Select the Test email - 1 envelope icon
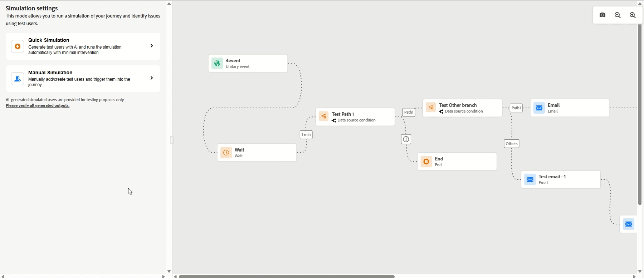The image size is (644, 278). point(530,179)
